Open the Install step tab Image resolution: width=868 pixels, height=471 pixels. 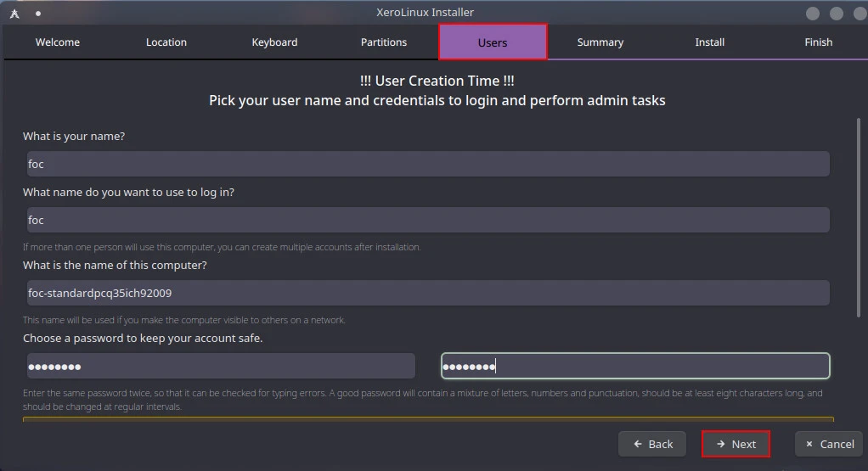point(710,42)
